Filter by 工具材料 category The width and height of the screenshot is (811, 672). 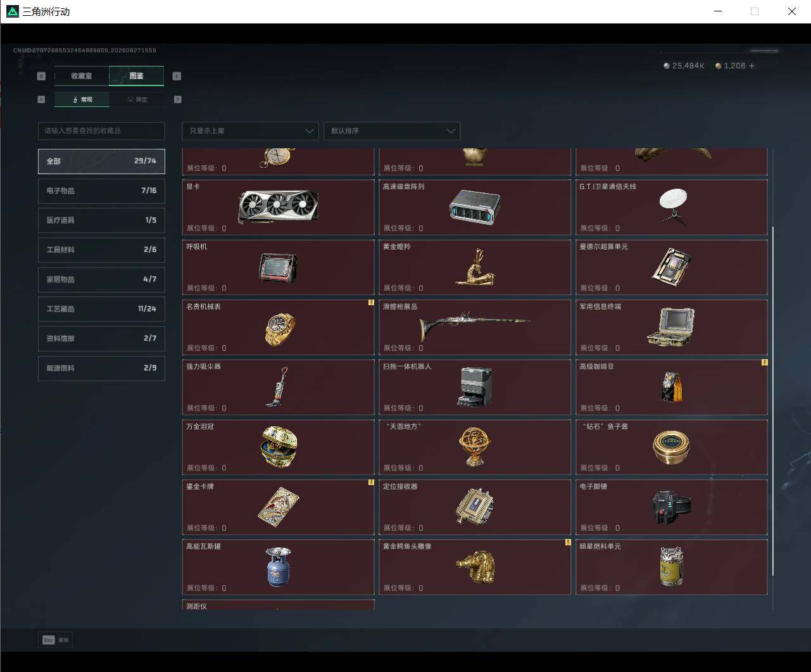101,250
